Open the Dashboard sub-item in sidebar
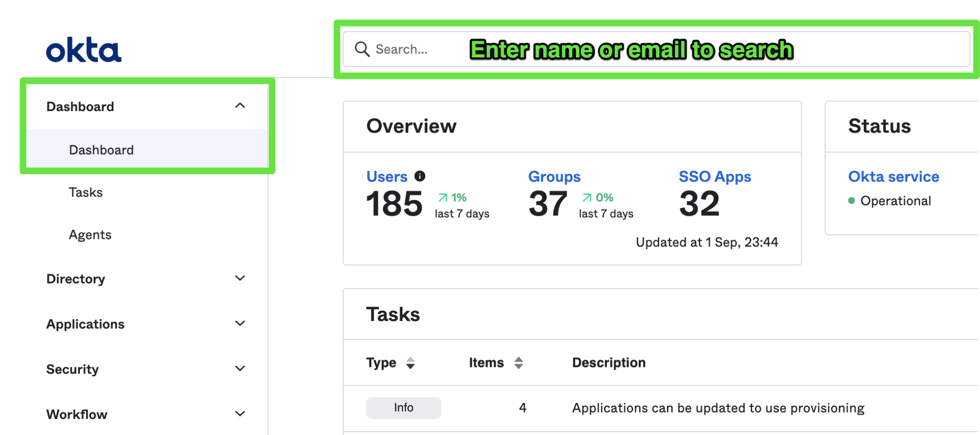The height and width of the screenshot is (435, 980). pyautogui.click(x=147, y=150)
